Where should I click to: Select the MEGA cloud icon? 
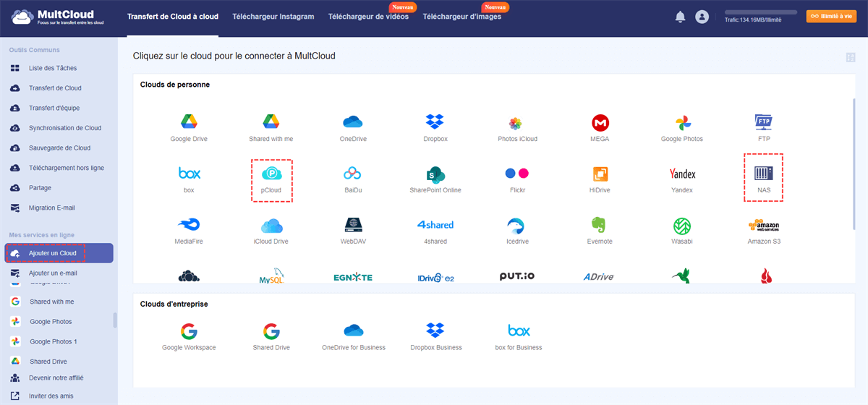coord(600,122)
